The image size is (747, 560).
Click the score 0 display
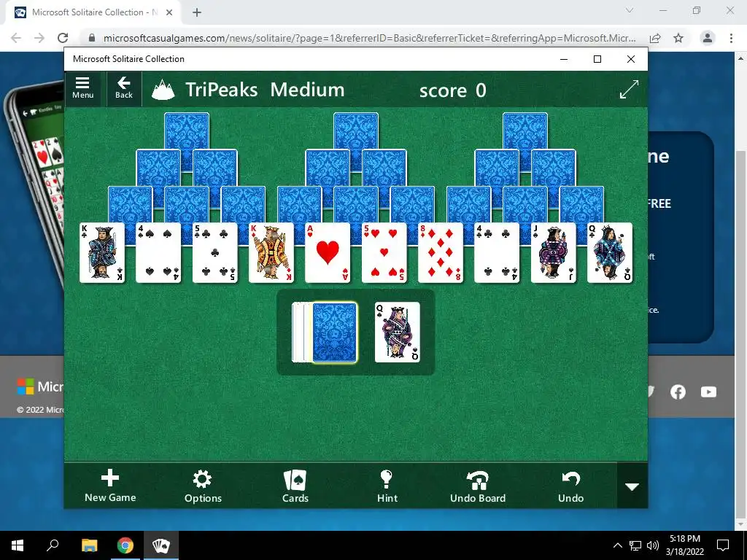(x=452, y=90)
